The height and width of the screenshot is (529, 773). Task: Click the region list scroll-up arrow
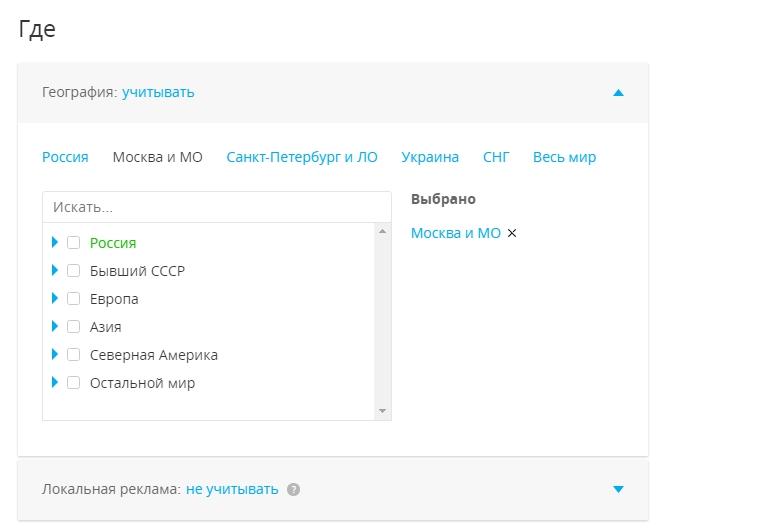pyautogui.click(x=382, y=231)
